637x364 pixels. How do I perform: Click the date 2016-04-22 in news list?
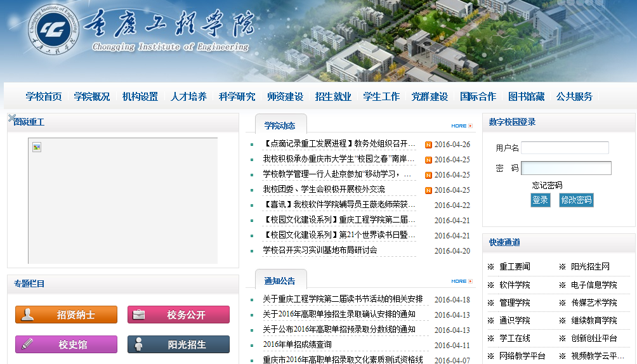tap(452, 205)
